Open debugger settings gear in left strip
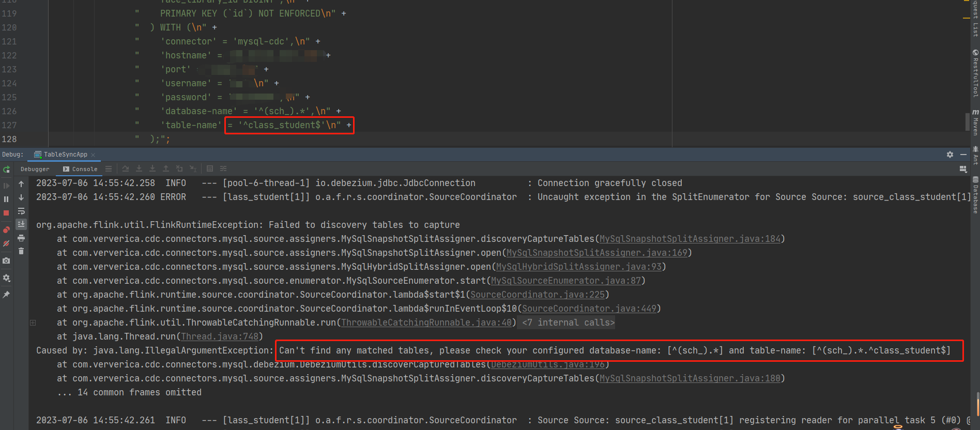The height and width of the screenshot is (430, 980). [x=6, y=278]
